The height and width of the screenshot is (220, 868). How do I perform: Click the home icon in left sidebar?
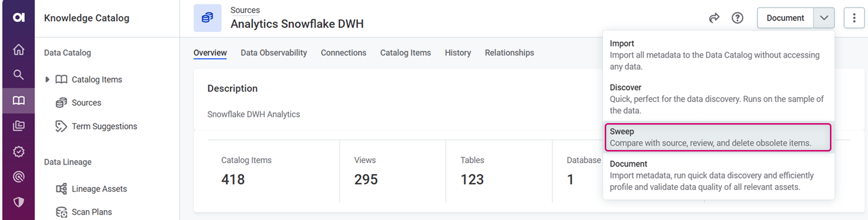[x=19, y=50]
